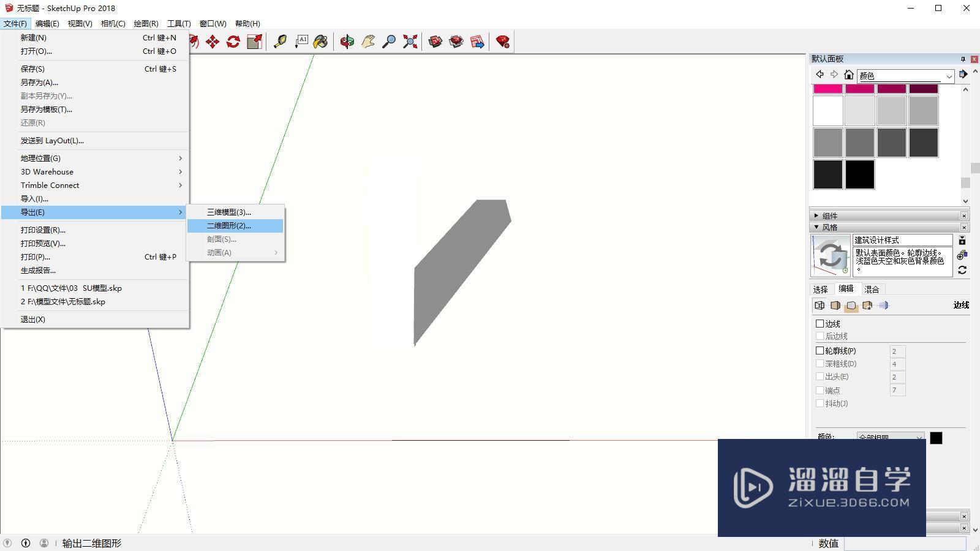Click the forward arrow in materials panel

(x=834, y=75)
